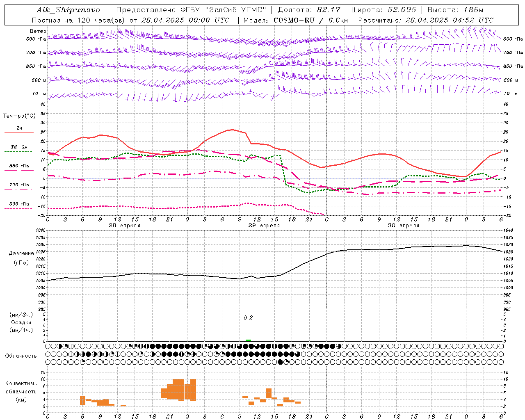525x420 pixels.
Task: Click the model name COSMO-RU / 6.6км
Action: point(310,20)
